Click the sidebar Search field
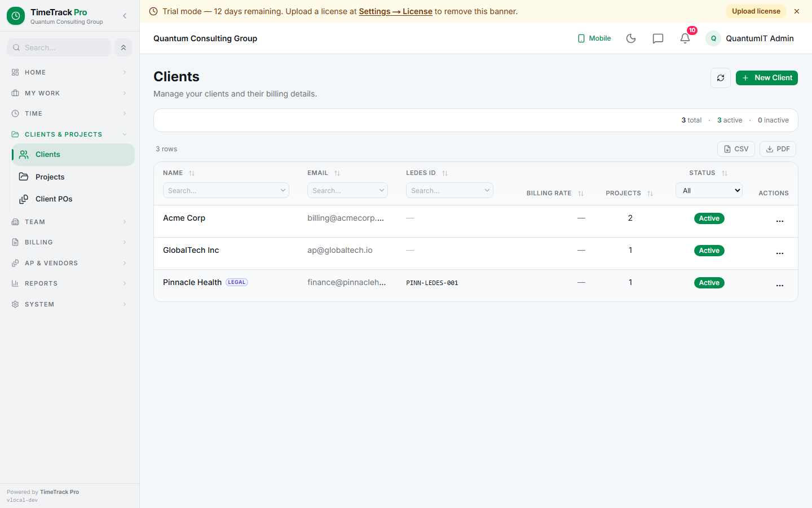812x508 pixels. click(x=59, y=47)
